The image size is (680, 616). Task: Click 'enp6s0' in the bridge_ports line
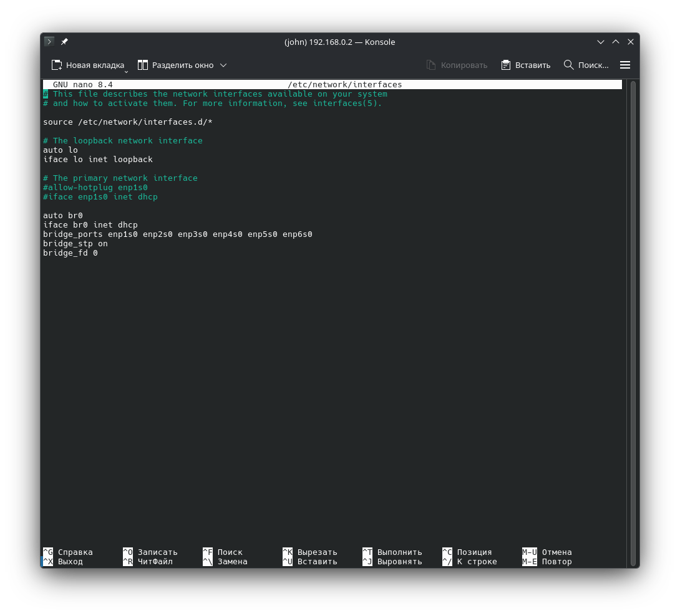tap(298, 234)
